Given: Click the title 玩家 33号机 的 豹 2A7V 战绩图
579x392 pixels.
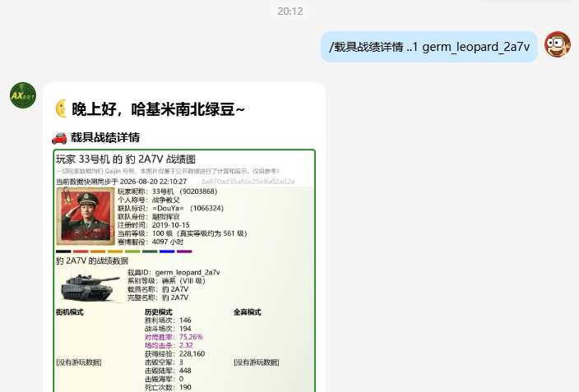Looking at the screenshot, I should pos(126,159).
